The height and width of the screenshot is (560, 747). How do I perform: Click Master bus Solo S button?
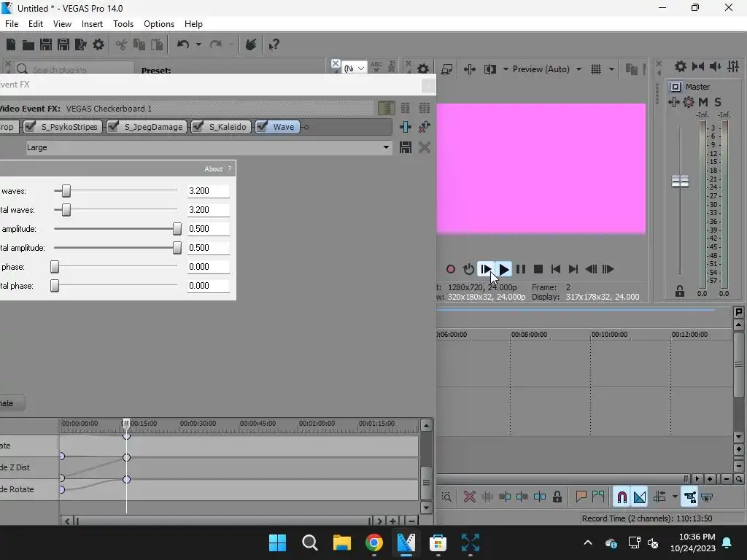pos(718,102)
